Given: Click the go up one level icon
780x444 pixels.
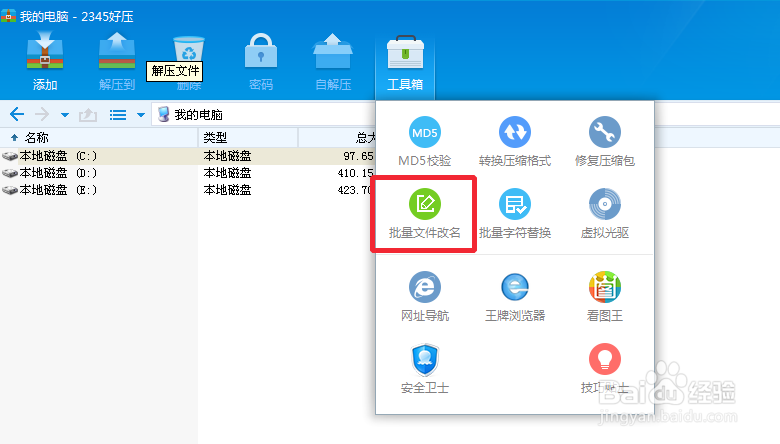Looking at the screenshot, I should click(x=88, y=115).
